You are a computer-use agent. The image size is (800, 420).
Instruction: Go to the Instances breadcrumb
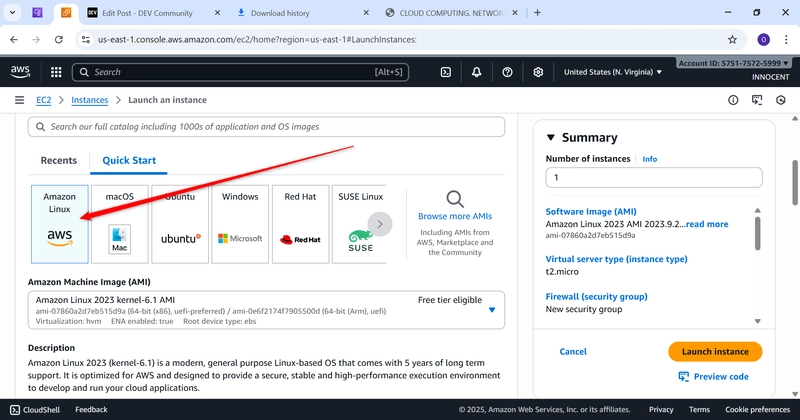(x=90, y=100)
